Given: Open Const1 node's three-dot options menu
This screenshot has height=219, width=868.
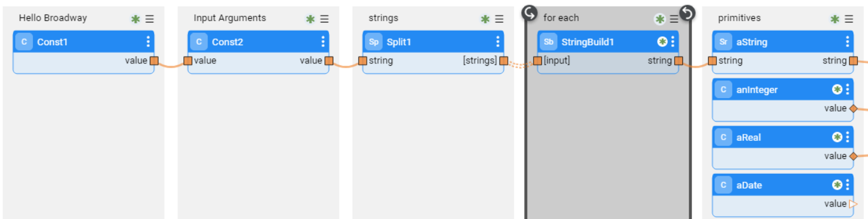Looking at the screenshot, I should click(148, 42).
